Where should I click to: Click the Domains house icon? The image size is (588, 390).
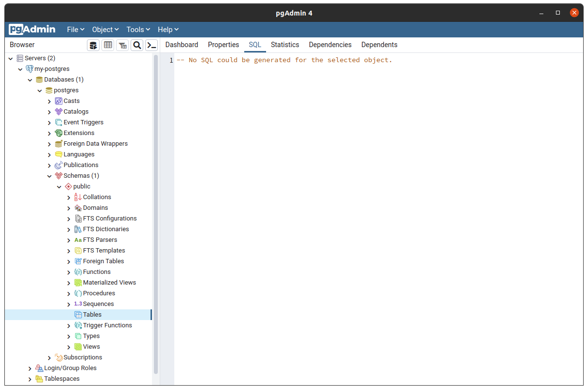click(78, 208)
